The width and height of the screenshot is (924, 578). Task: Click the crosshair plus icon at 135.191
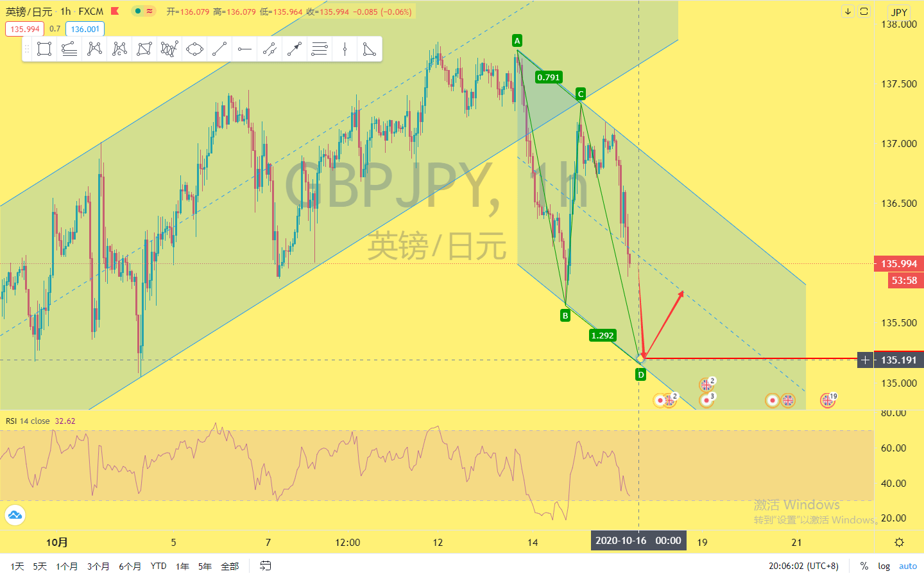pos(865,360)
